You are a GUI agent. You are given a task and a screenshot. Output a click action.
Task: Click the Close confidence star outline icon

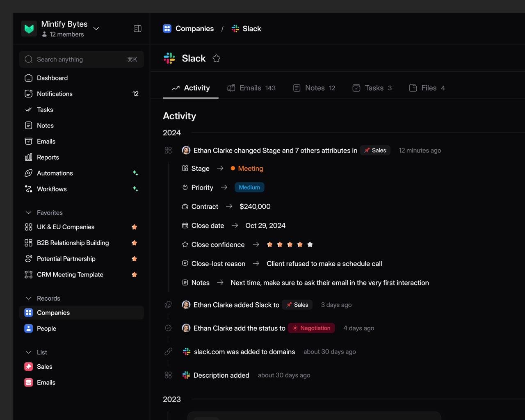click(185, 244)
